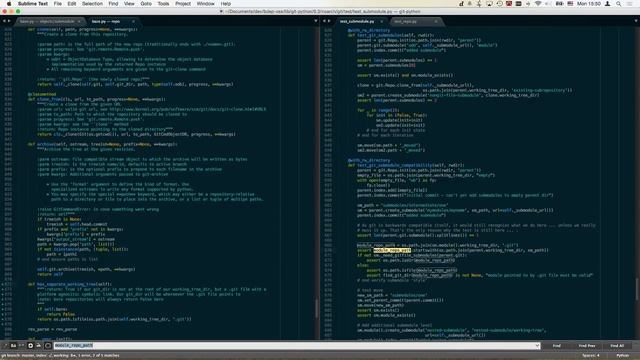Click the Time Machine menu bar icon

[x=499, y=4]
